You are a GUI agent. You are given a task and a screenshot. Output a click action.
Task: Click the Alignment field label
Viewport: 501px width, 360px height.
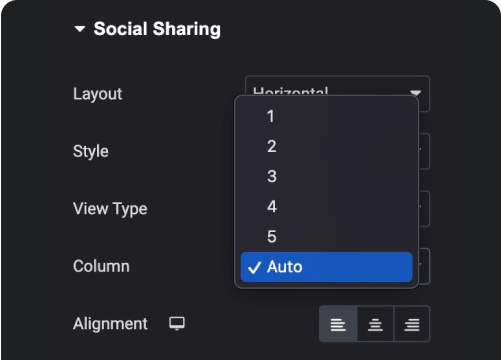(110, 324)
